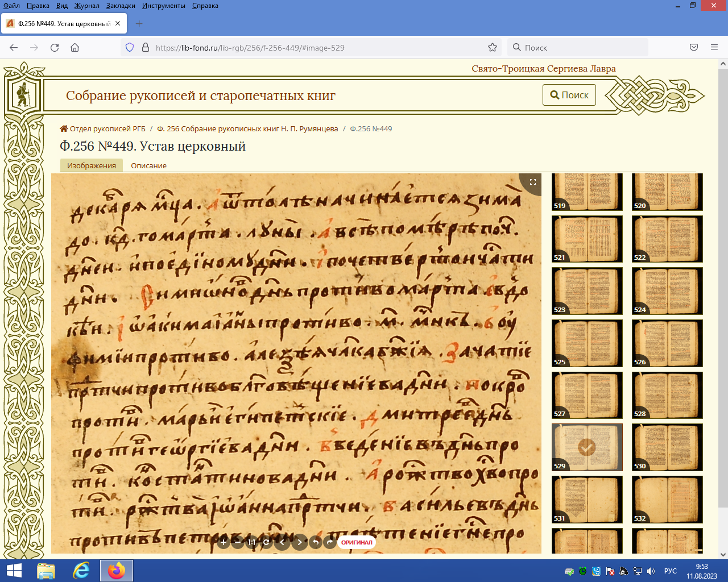Open the Закладки menu
This screenshot has height=582, width=728.
coord(121,6)
